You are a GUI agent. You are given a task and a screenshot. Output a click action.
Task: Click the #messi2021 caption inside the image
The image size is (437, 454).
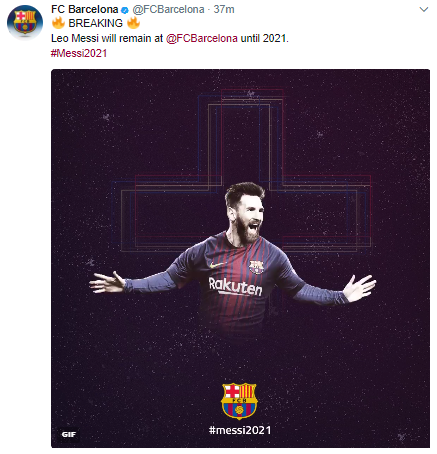click(240, 430)
